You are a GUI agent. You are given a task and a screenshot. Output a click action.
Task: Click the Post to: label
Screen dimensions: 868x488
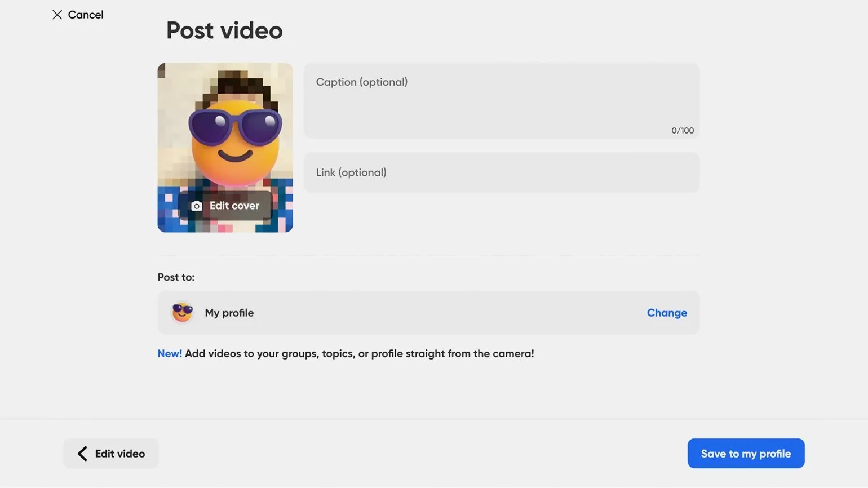176,277
